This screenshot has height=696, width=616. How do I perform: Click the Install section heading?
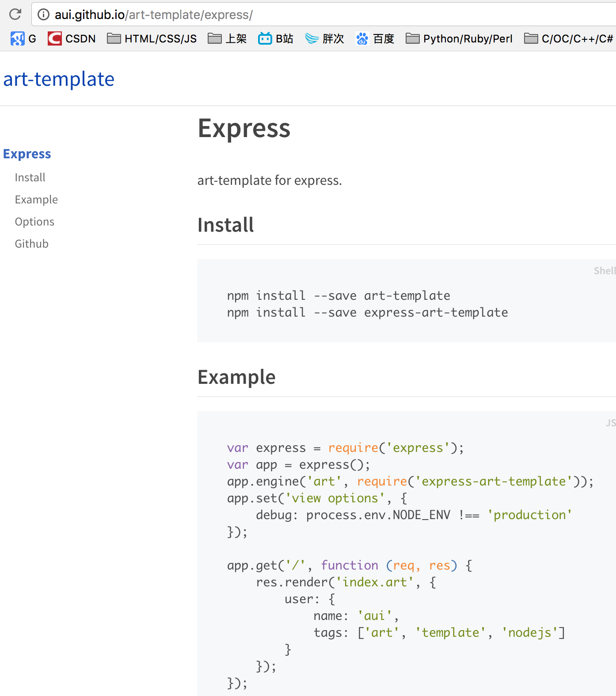226,225
